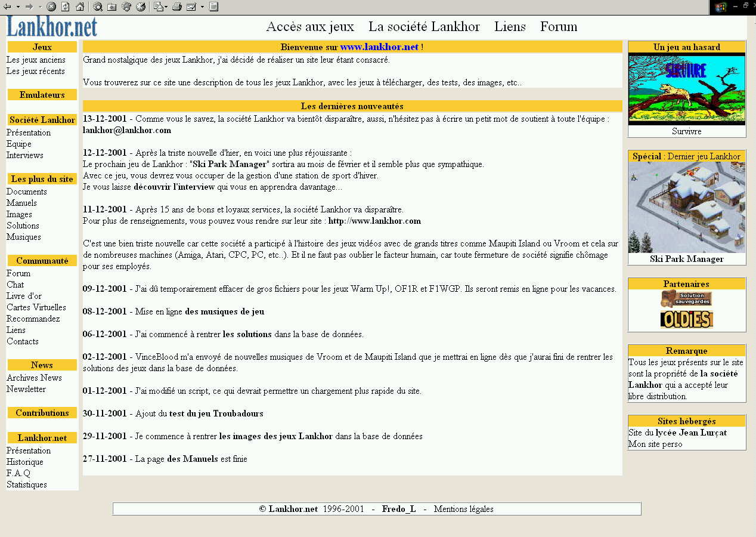The image size is (756, 537).
Task: Open 'Musiques' sidebar link
Action: pos(24,237)
